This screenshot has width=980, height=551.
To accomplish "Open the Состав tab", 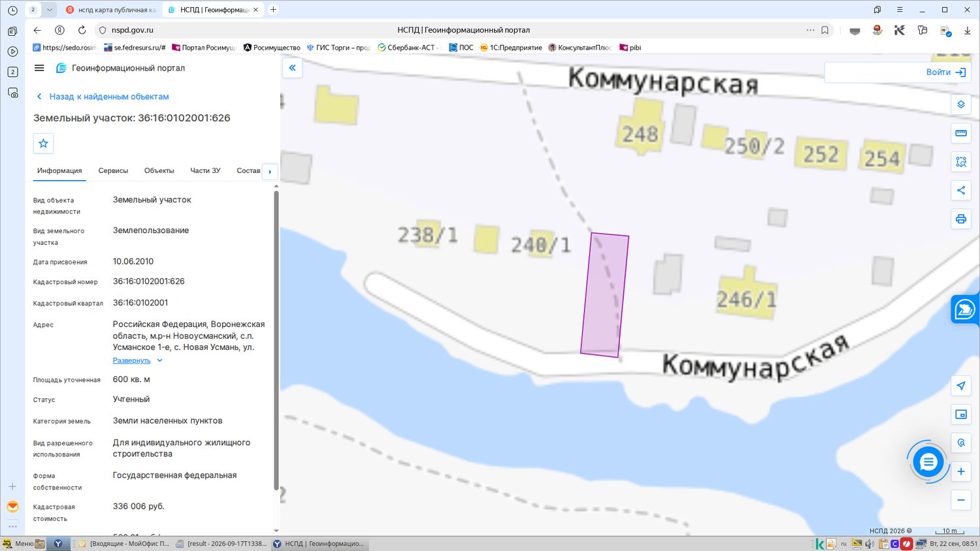I will coord(248,170).
